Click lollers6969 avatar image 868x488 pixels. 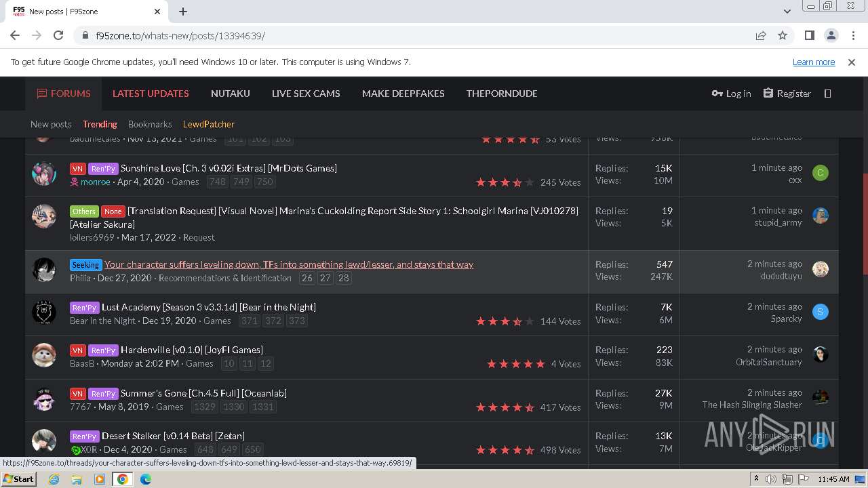coord(44,216)
